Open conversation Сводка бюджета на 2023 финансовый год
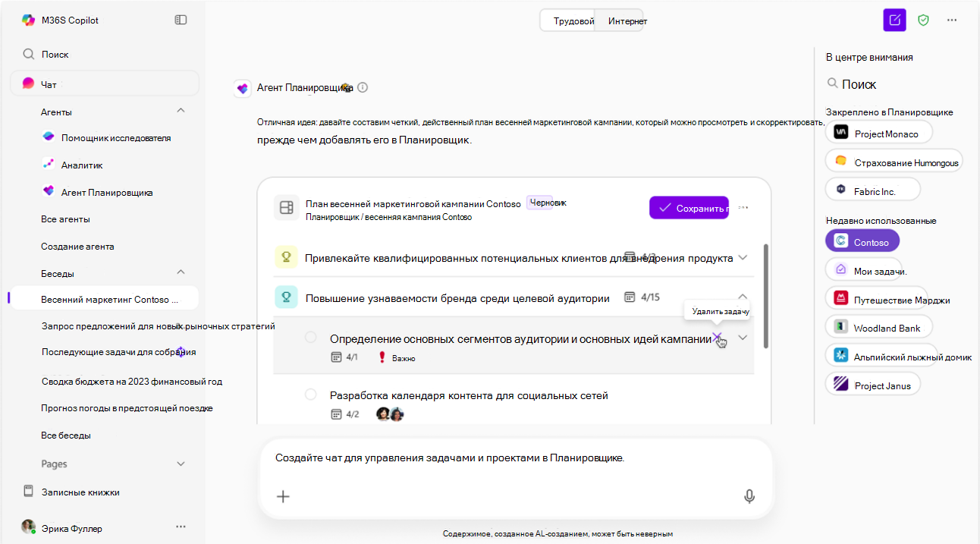This screenshot has width=980, height=544. [131, 381]
